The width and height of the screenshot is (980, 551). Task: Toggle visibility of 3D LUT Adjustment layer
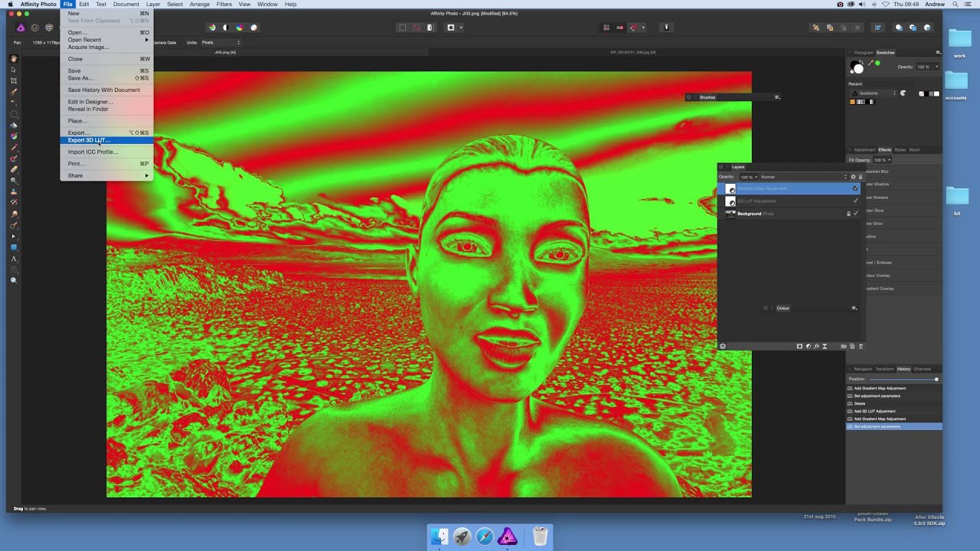[855, 201]
